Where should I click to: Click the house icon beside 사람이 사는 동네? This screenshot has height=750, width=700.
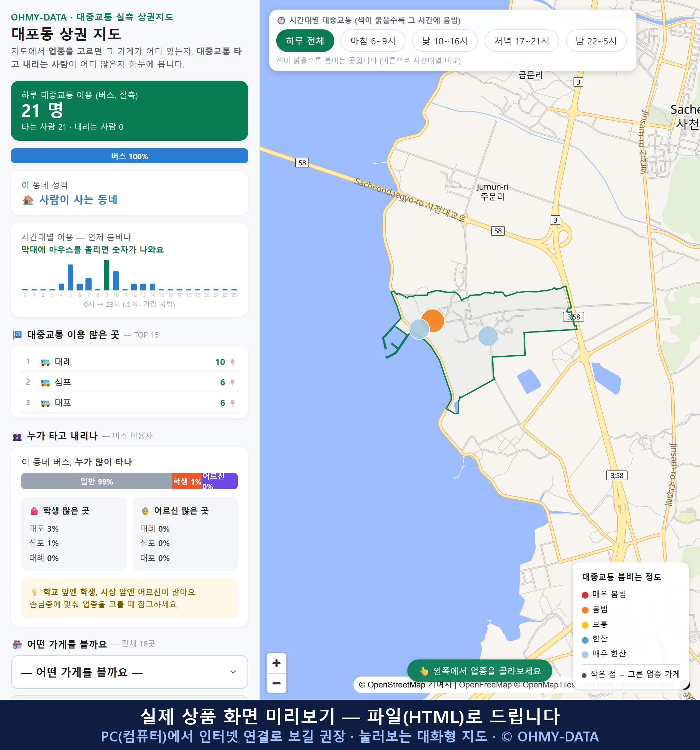(x=28, y=200)
